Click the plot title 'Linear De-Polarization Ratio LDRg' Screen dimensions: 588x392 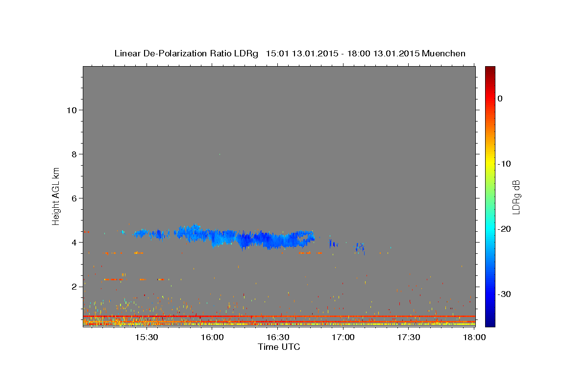[186, 53]
